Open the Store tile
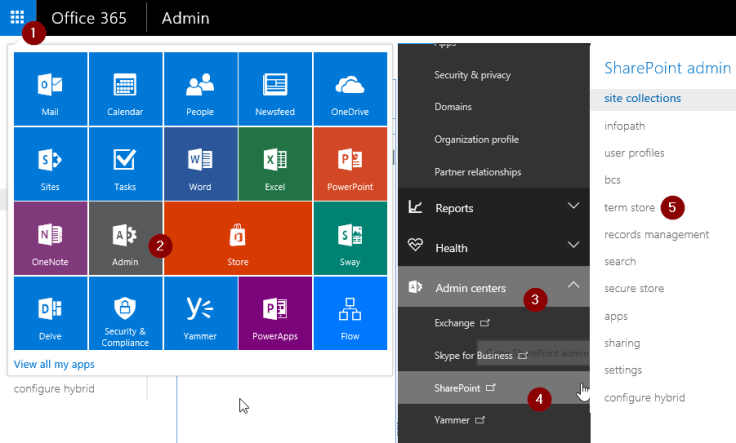 (x=238, y=239)
